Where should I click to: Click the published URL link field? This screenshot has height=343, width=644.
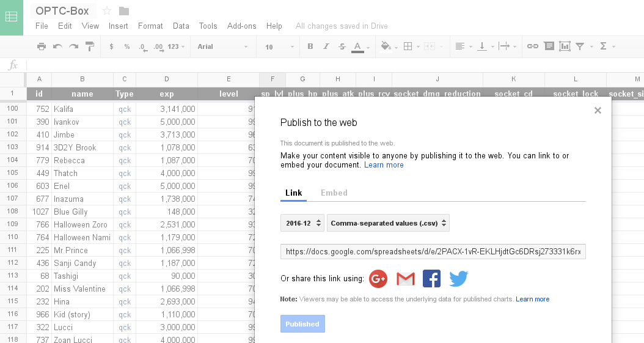433,251
